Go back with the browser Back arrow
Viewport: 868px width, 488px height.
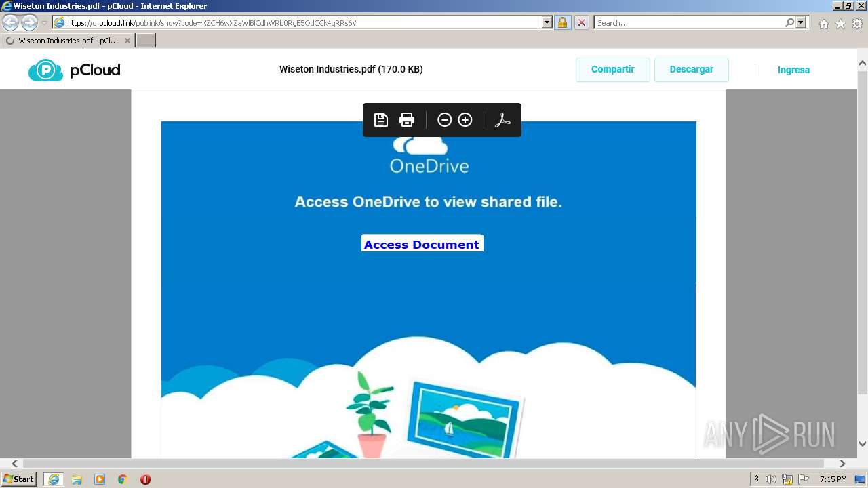(x=11, y=22)
